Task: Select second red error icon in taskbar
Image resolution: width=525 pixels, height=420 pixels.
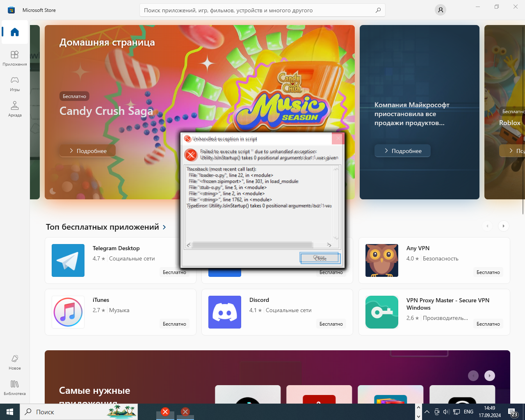Action: click(x=185, y=412)
